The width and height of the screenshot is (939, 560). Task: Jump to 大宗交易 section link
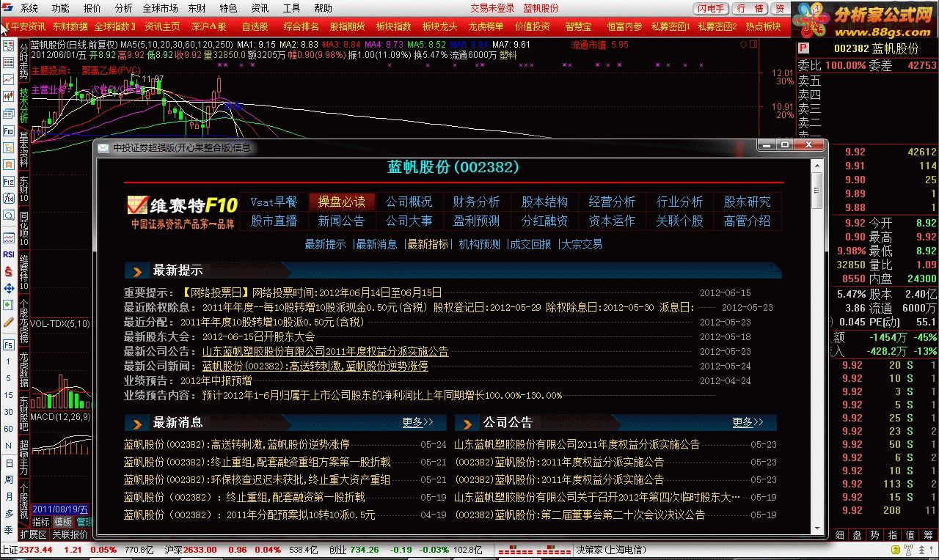[x=582, y=244]
